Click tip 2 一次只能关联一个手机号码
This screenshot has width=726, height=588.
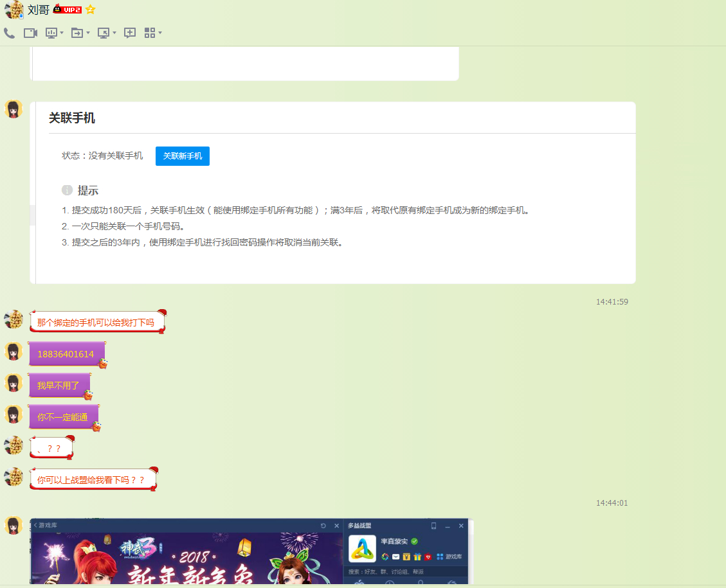pyautogui.click(x=123, y=226)
